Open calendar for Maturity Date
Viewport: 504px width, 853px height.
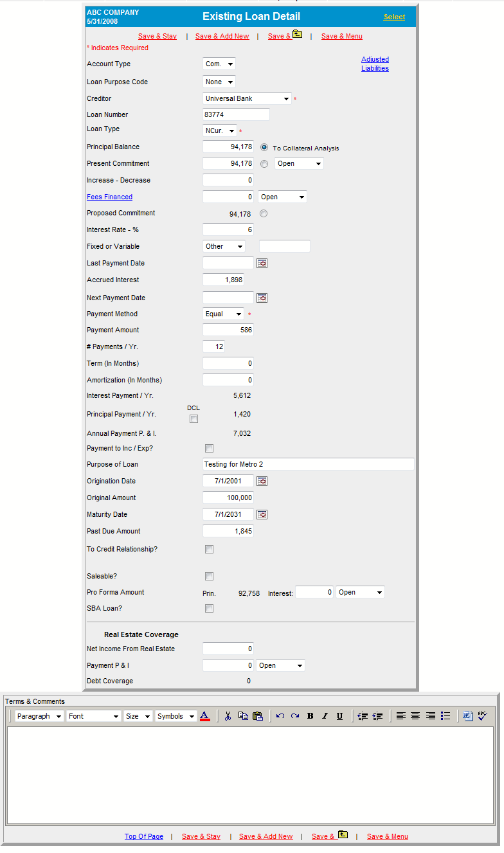coord(262,514)
